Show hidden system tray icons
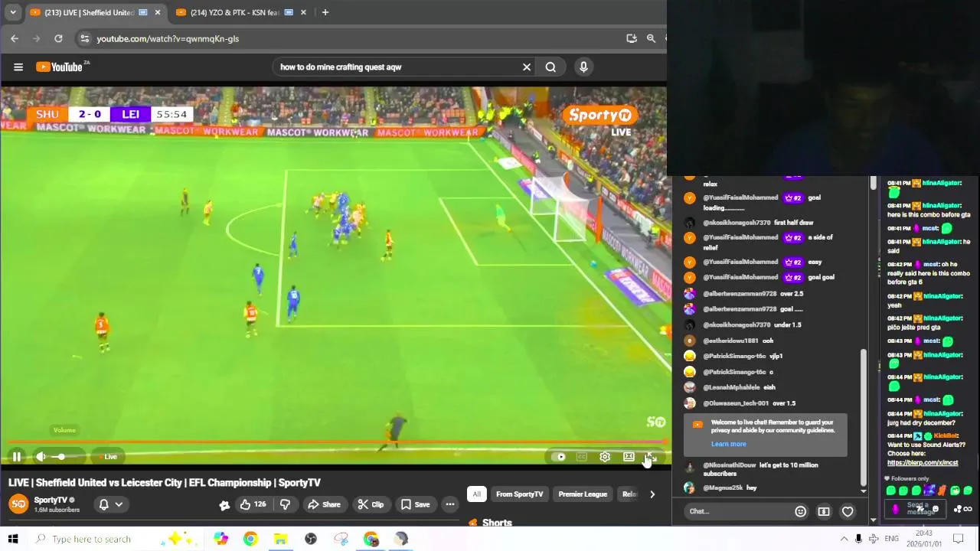This screenshot has height=551, width=980. (844, 539)
